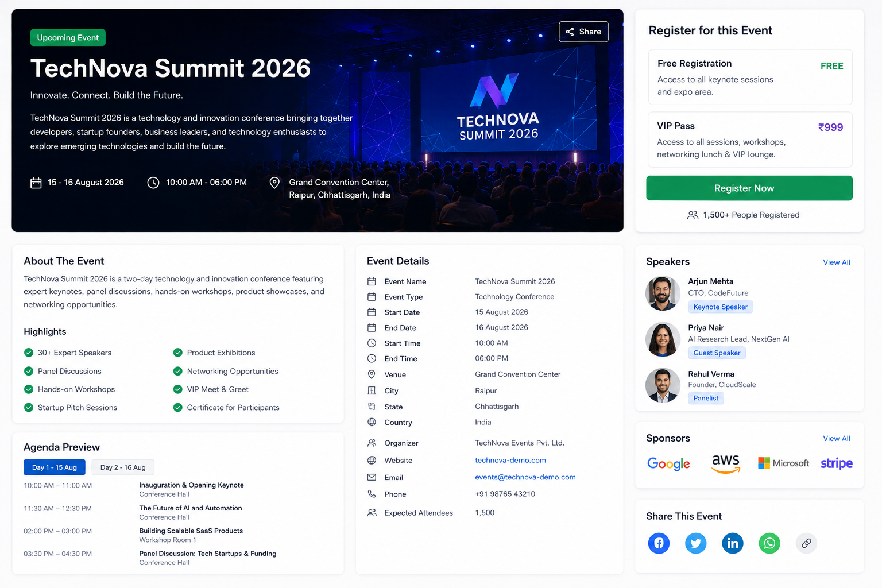
Task: Select the Free Registration option
Action: coord(750,77)
